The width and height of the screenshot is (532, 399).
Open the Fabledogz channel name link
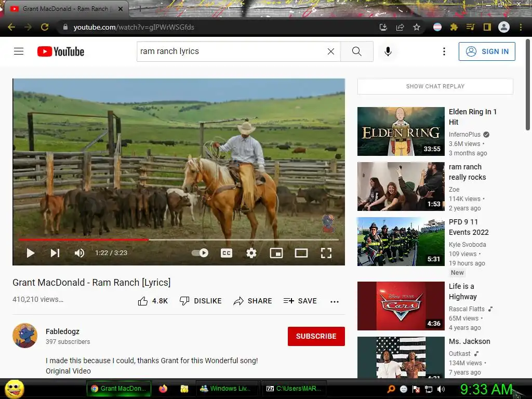coord(62,331)
